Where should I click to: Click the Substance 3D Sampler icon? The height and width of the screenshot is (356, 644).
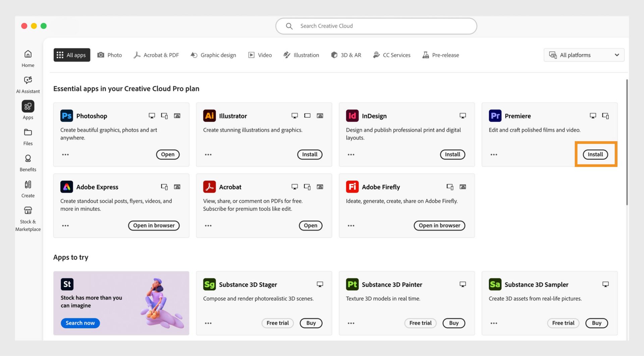[495, 285]
